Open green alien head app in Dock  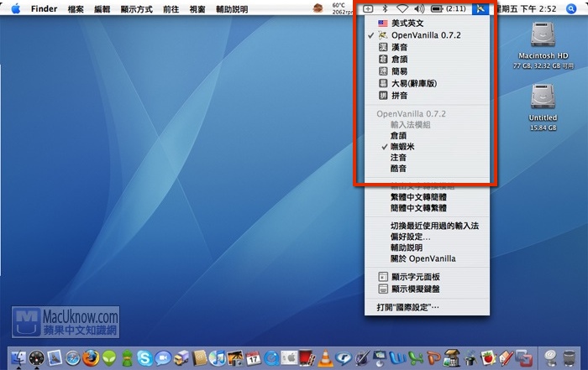(x=109, y=358)
